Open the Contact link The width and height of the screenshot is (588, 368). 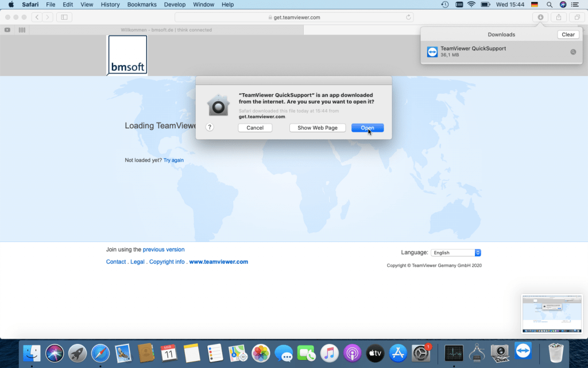click(x=116, y=262)
